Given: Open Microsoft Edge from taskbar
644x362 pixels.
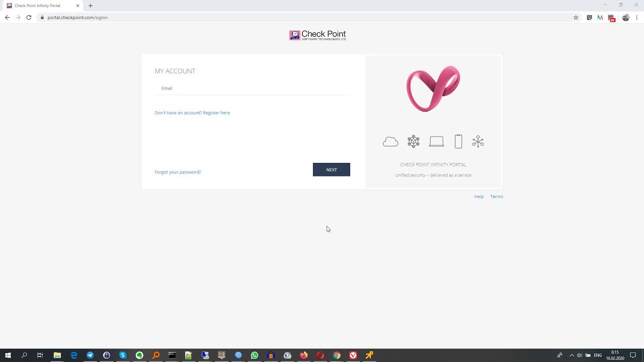Looking at the screenshot, I should click(x=74, y=355).
